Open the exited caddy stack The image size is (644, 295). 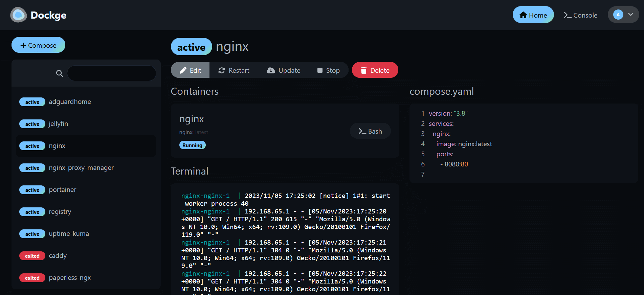click(x=58, y=256)
